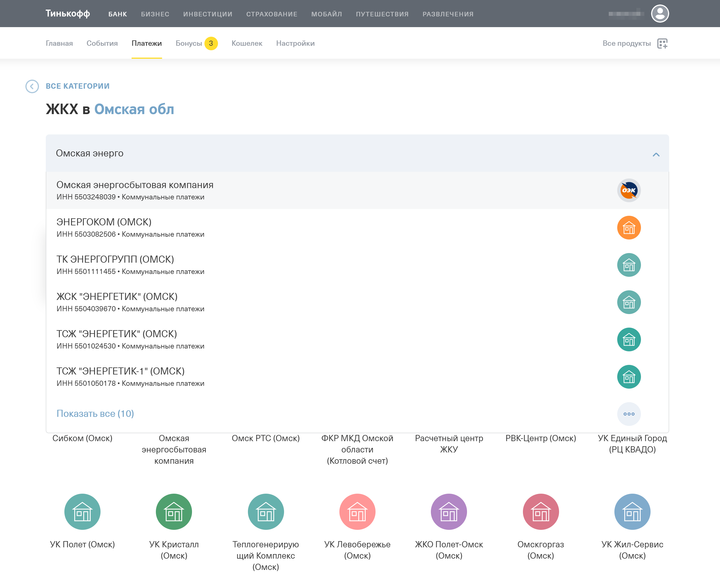Click the house icon for ТСЖ "ЭНЕРГЕТИК-1"
The height and width of the screenshot is (588, 720).
point(629,377)
